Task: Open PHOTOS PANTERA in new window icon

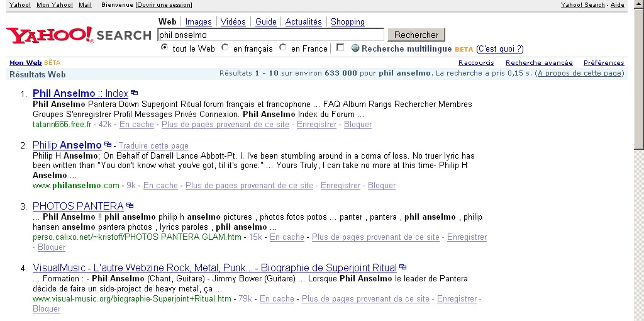Action: coord(130,205)
